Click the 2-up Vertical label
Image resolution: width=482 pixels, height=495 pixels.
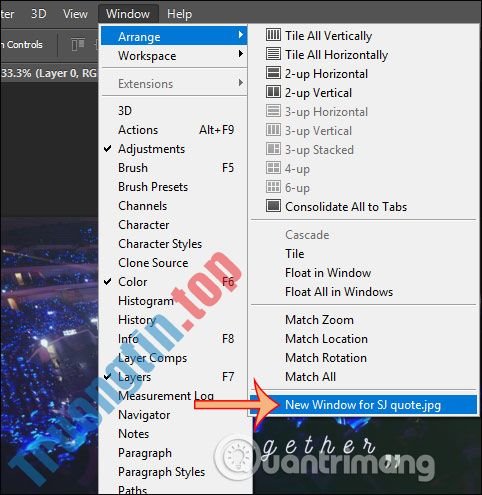318,93
